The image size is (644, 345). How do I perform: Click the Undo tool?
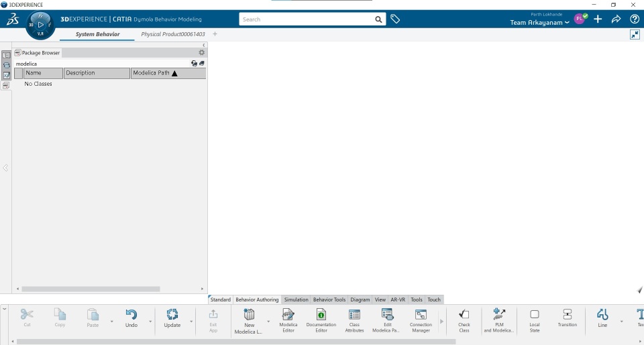(x=131, y=318)
